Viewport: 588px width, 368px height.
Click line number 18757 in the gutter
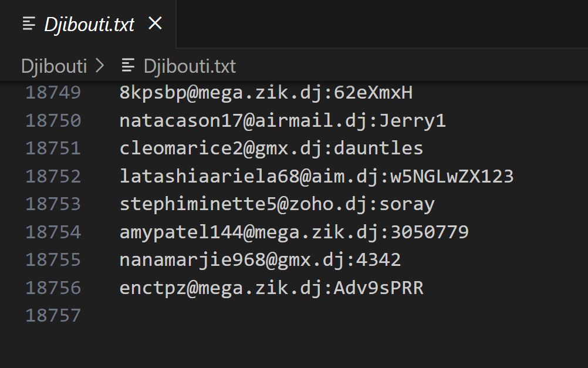53,316
